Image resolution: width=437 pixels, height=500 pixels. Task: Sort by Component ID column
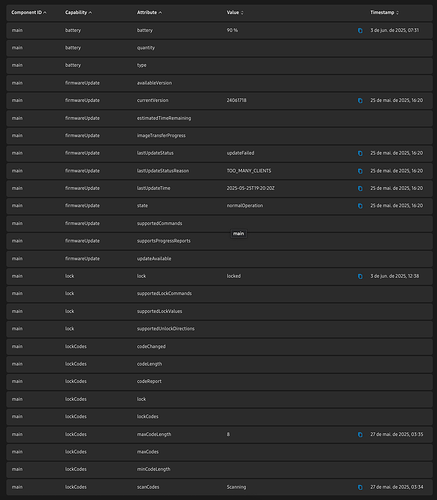tap(29, 13)
